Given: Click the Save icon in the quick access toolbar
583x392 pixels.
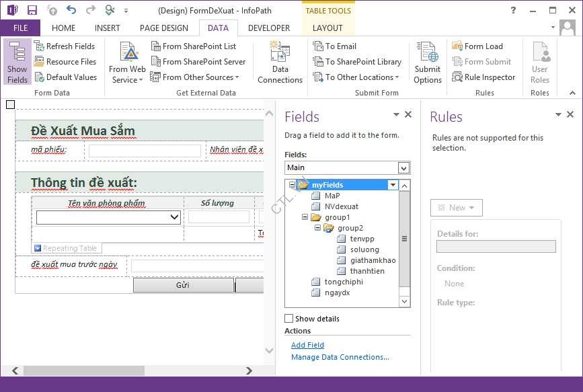Looking at the screenshot, I should pos(32,10).
